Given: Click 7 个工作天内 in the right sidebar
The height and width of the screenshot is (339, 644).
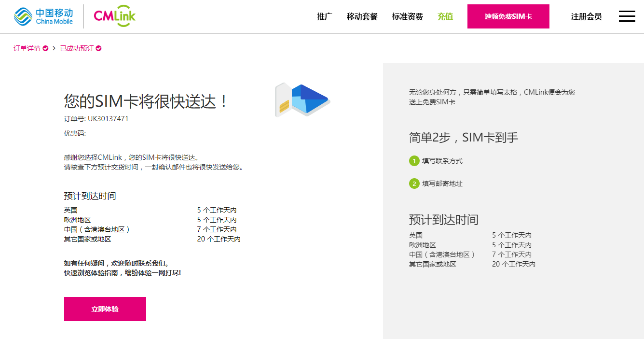Looking at the screenshot, I should (512, 254).
